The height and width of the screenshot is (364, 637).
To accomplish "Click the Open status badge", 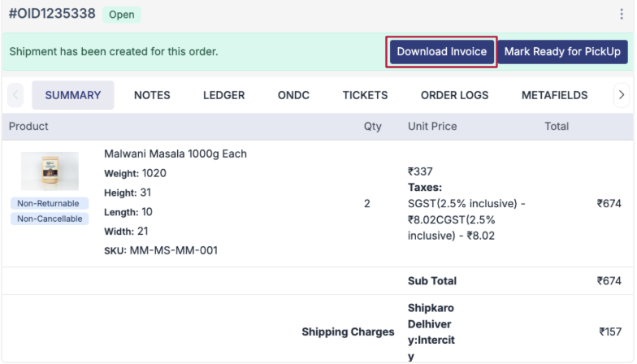I will tap(122, 15).
